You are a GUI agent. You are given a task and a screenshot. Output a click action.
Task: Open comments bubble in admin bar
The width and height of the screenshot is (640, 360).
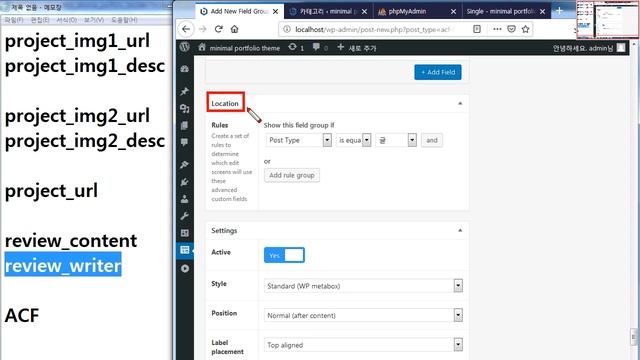[x=316, y=47]
